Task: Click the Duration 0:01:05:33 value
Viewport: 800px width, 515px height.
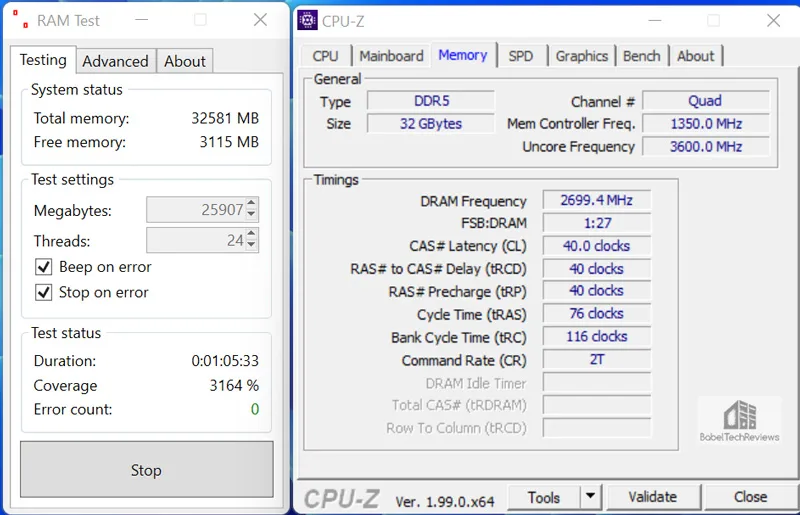Action: 225,361
